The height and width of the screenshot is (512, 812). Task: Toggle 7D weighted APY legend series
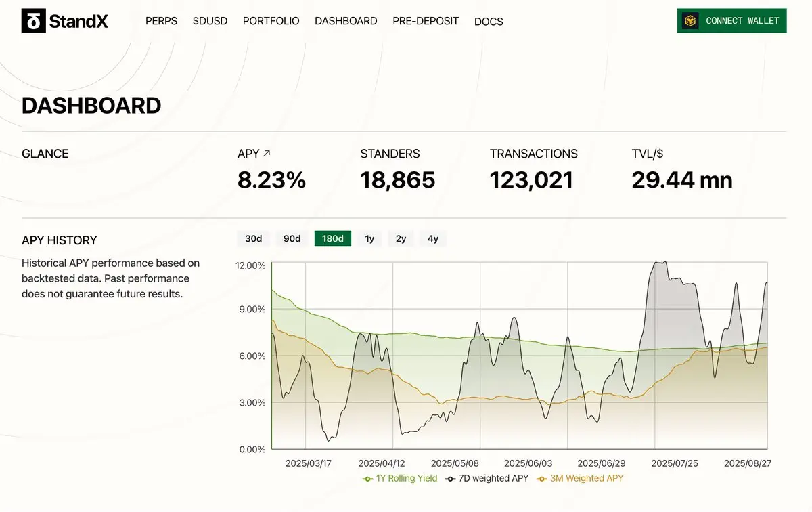(487, 478)
